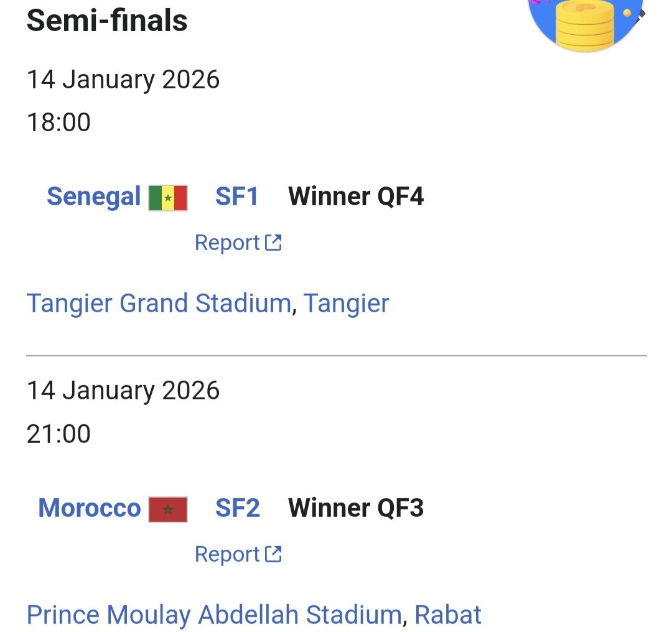This screenshot has height=632, width=672.
Task: Click the Winner QF3 text
Action: pos(356,508)
